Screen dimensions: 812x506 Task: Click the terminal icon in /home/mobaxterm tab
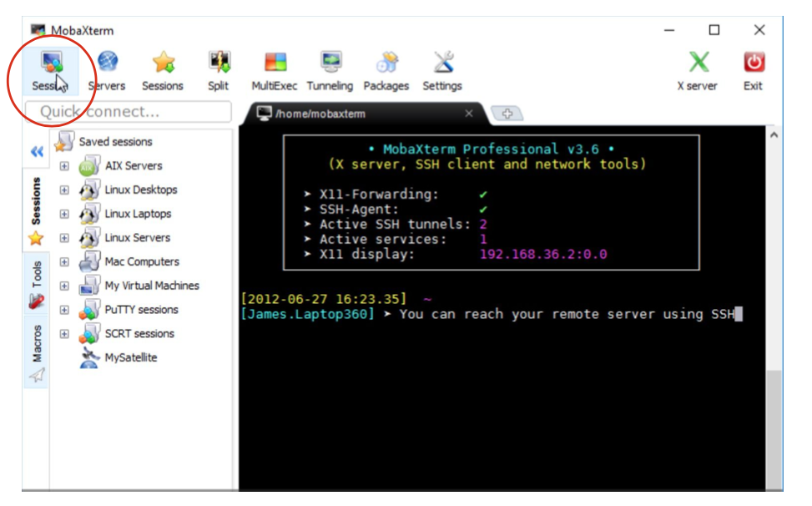[x=264, y=114]
